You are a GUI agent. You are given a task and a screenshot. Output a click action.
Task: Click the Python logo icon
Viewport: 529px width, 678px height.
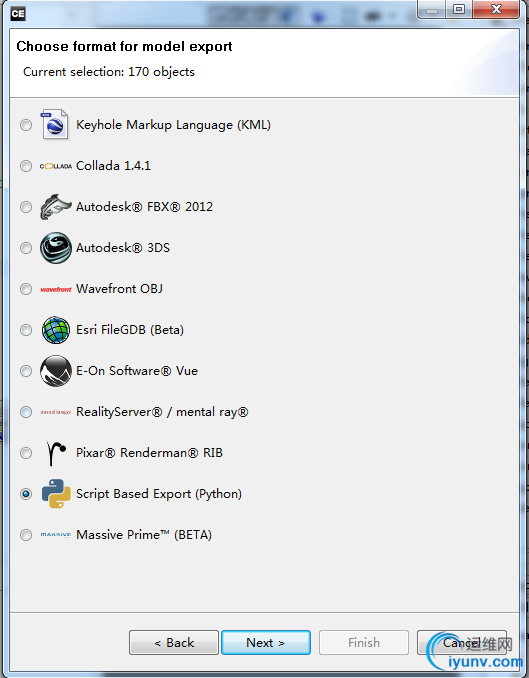pyautogui.click(x=56, y=493)
